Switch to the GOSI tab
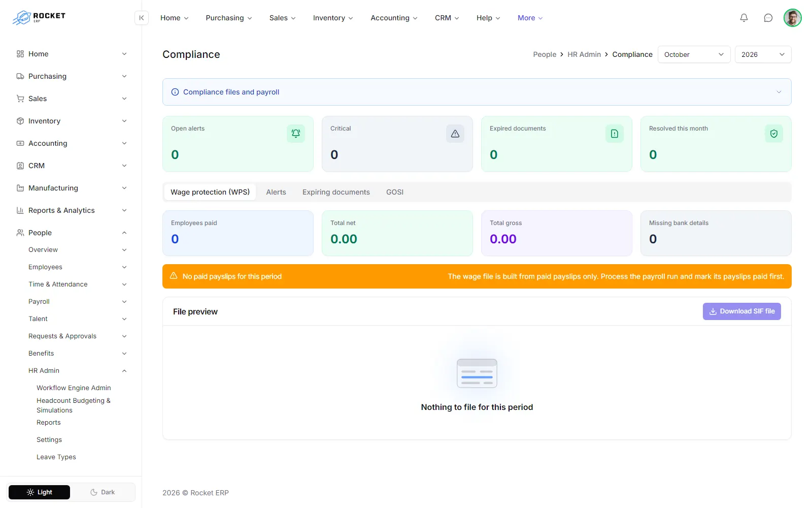The width and height of the screenshot is (812, 508). point(395,192)
